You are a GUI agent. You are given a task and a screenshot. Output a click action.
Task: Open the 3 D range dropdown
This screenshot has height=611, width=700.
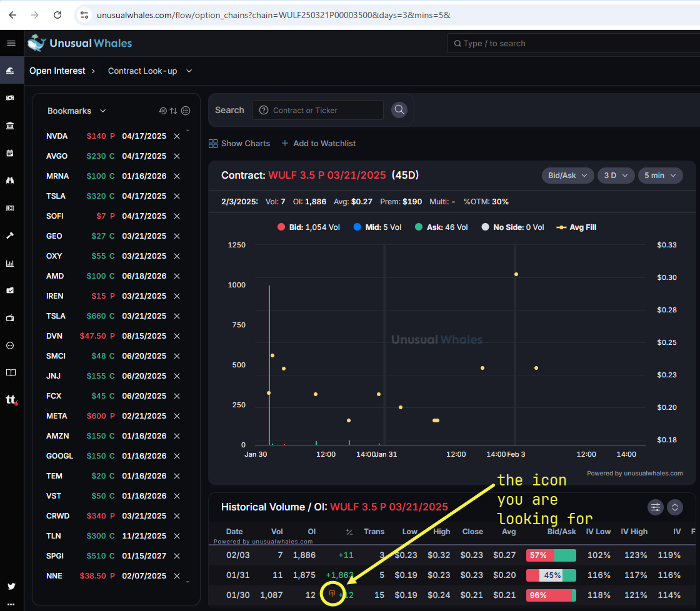(x=616, y=176)
